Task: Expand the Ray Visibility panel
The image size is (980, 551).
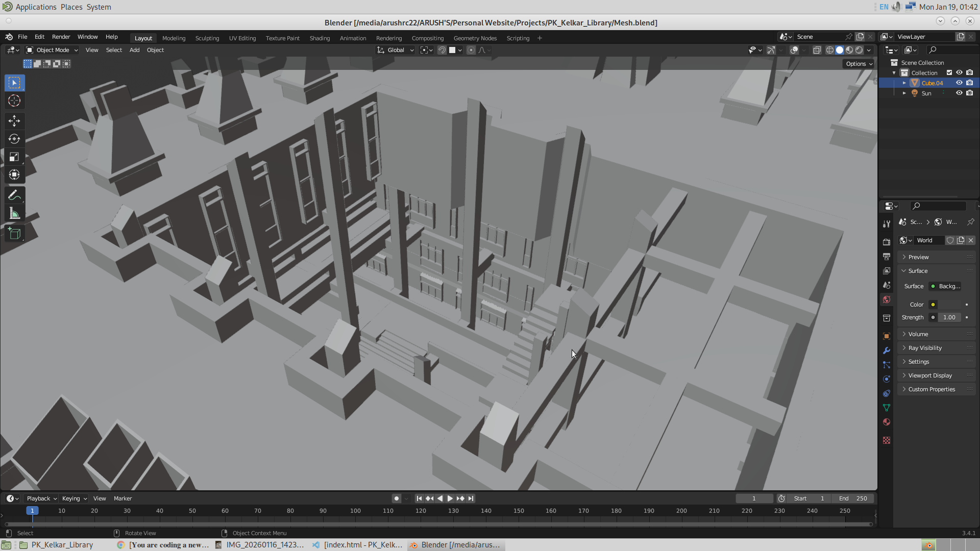Action: pyautogui.click(x=925, y=348)
